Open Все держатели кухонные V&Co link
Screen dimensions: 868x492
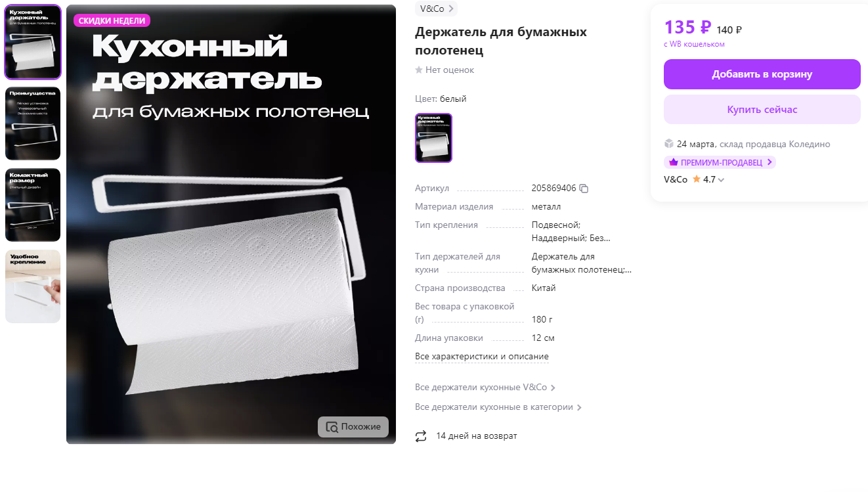tap(486, 388)
